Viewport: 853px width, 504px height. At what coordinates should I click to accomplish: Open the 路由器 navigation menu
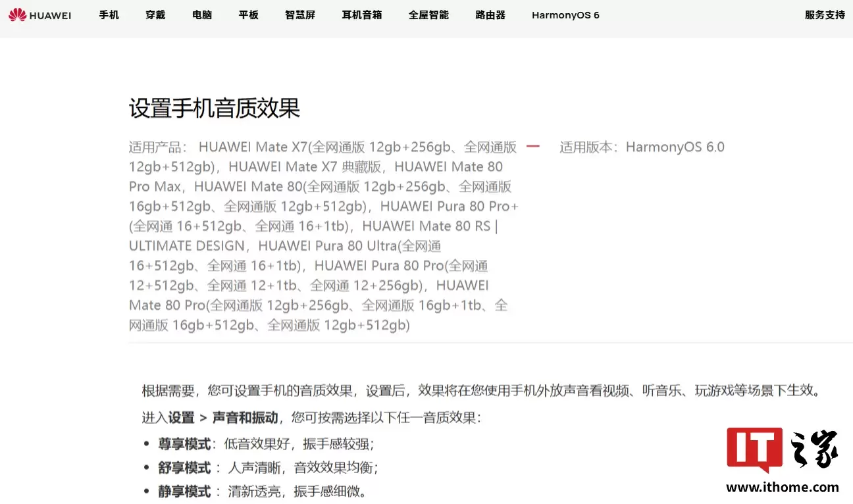[490, 14]
